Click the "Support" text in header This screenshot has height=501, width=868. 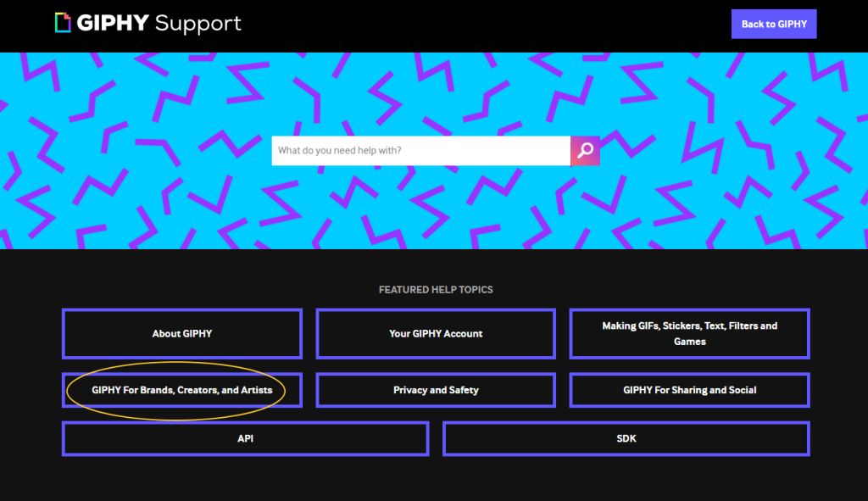198,25
